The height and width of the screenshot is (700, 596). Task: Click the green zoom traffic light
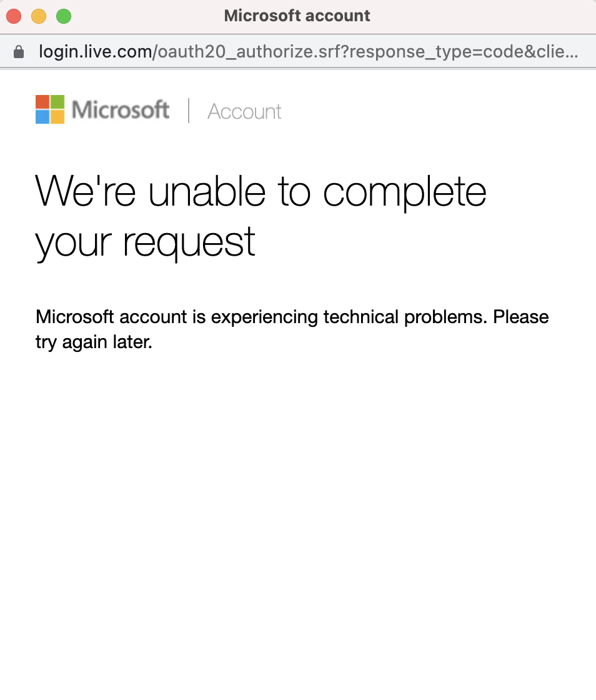63,16
